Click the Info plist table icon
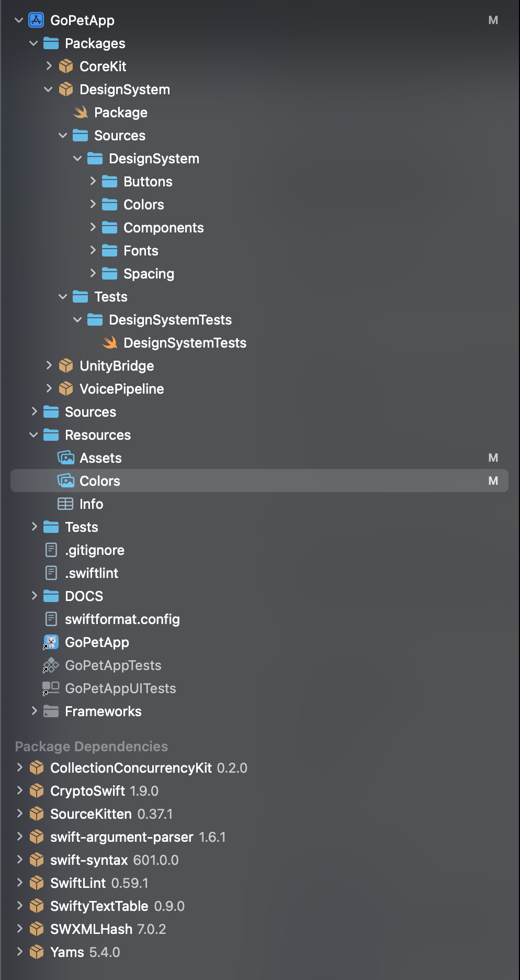The width and height of the screenshot is (520, 980). pyautogui.click(x=65, y=504)
